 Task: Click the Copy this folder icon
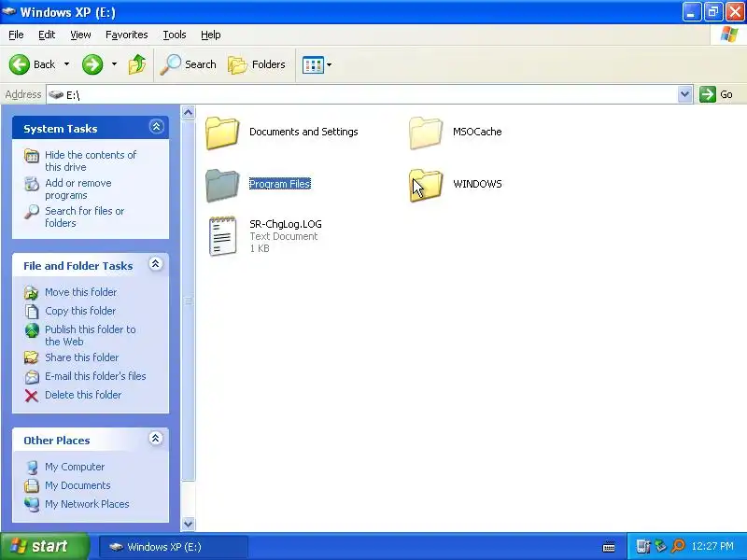click(32, 312)
